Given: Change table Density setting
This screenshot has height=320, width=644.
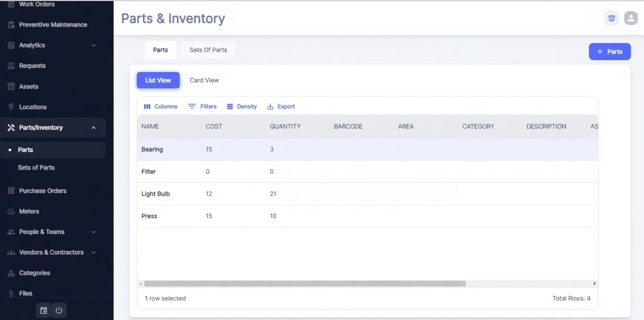Looking at the screenshot, I should 242,106.
